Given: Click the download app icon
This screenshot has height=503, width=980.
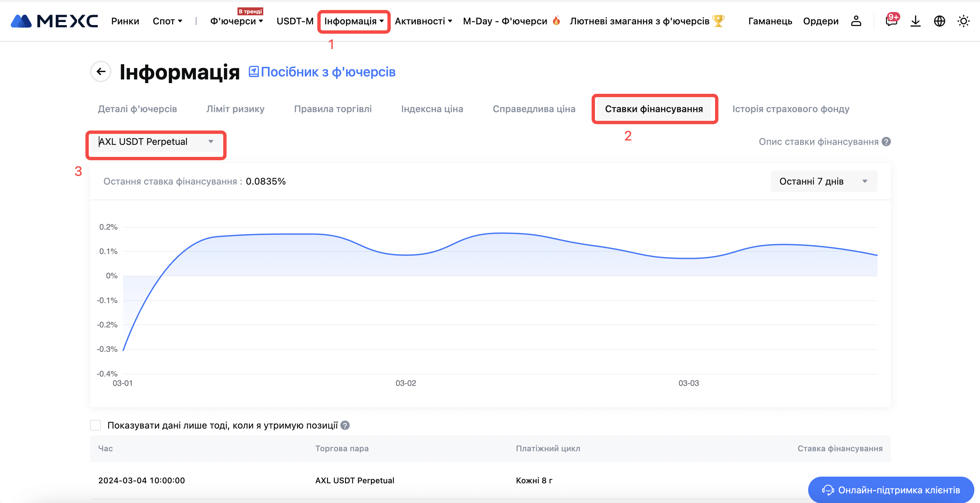Looking at the screenshot, I should [915, 21].
